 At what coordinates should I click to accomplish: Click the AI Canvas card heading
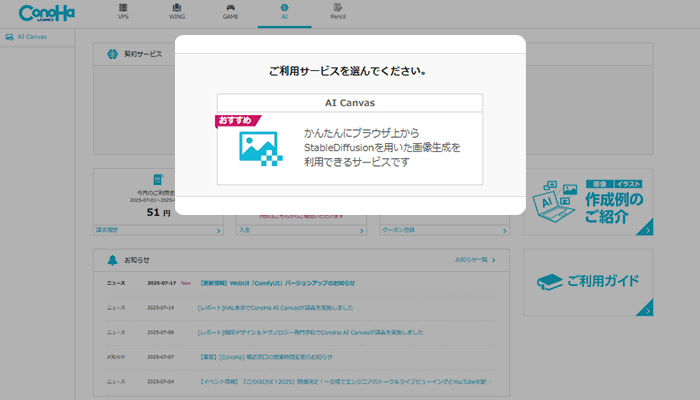[350, 103]
